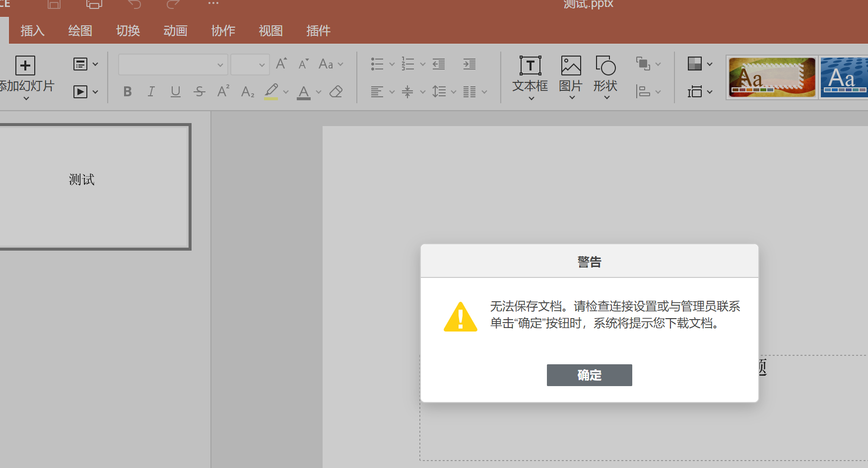Click the 确定 button in warning dialog
The height and width of the screenshot is (468, 868).
tap(589, 375)
